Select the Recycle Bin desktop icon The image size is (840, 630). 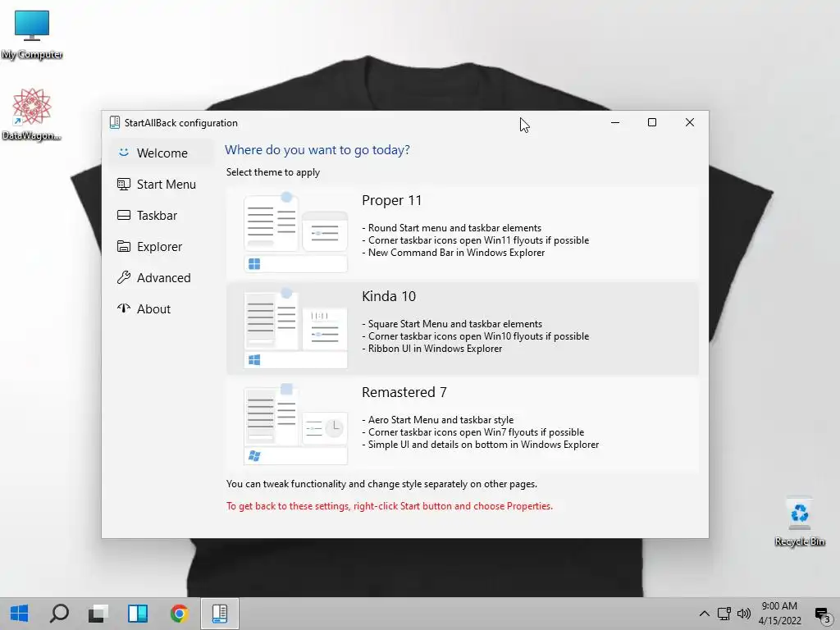click(x=799, y=522)
